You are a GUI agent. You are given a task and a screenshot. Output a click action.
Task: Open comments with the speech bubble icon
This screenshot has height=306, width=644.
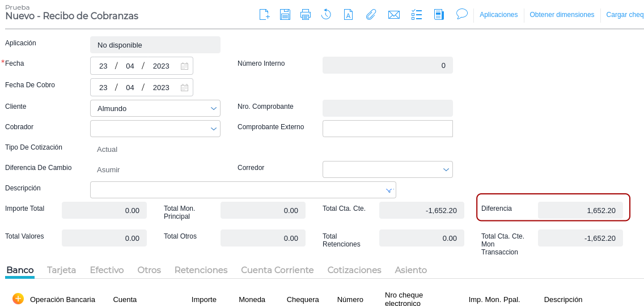(462, 14)
